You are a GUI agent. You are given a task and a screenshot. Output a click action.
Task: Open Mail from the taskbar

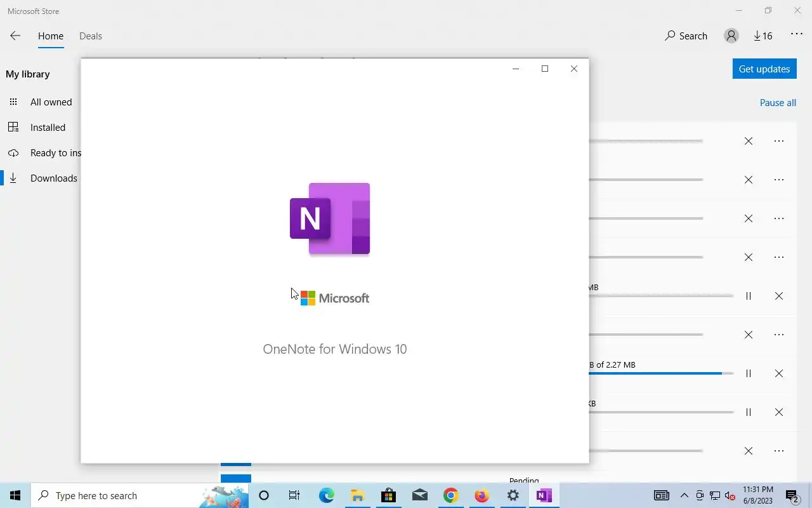point(419,495)
